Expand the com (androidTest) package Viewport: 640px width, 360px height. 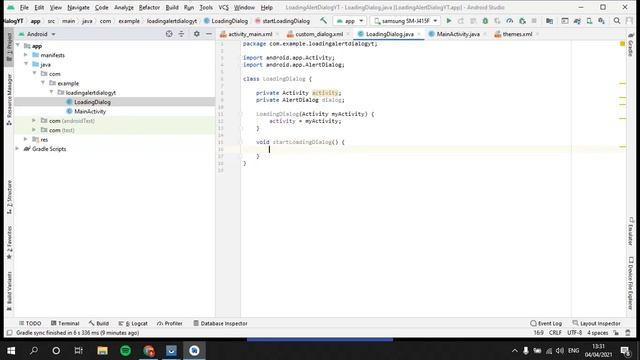34,120
